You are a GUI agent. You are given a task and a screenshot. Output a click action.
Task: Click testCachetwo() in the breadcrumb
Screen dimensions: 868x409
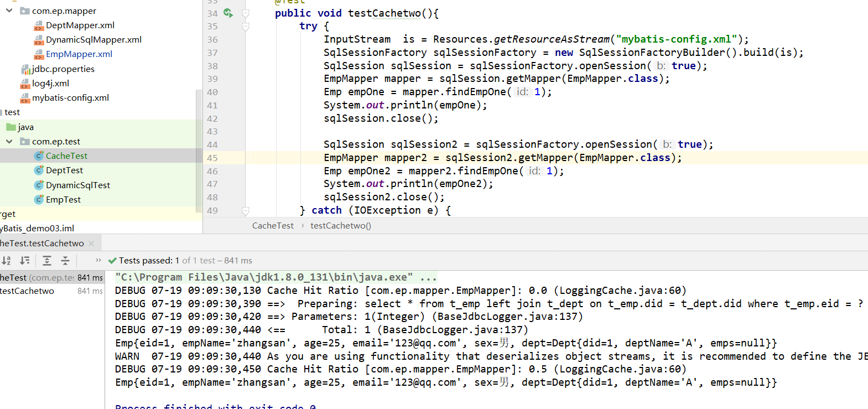click(x=341, y=226)
